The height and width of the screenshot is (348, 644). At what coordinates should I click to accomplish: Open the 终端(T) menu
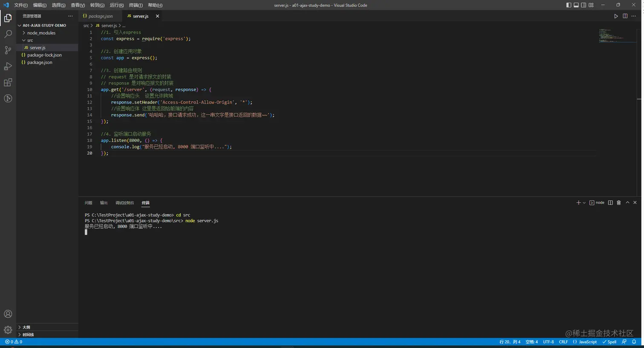click(x=136, y=5)
